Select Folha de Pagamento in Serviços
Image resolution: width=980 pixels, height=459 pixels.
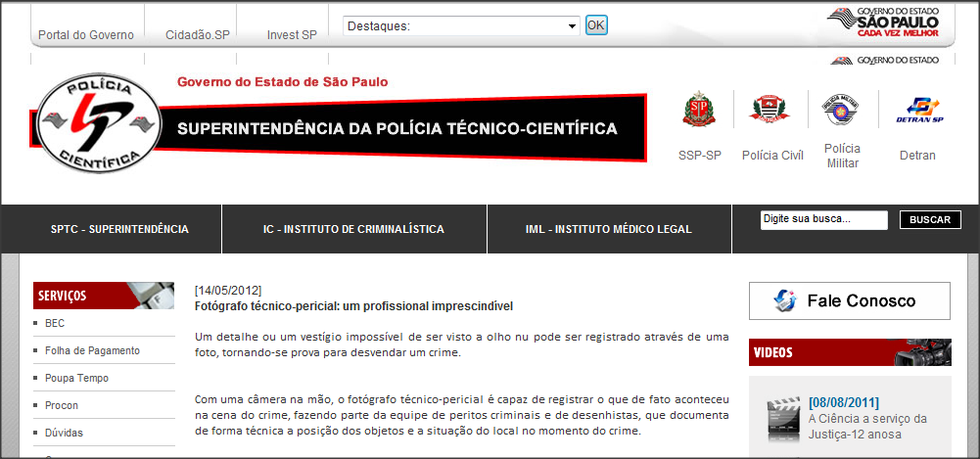[92, 350]
